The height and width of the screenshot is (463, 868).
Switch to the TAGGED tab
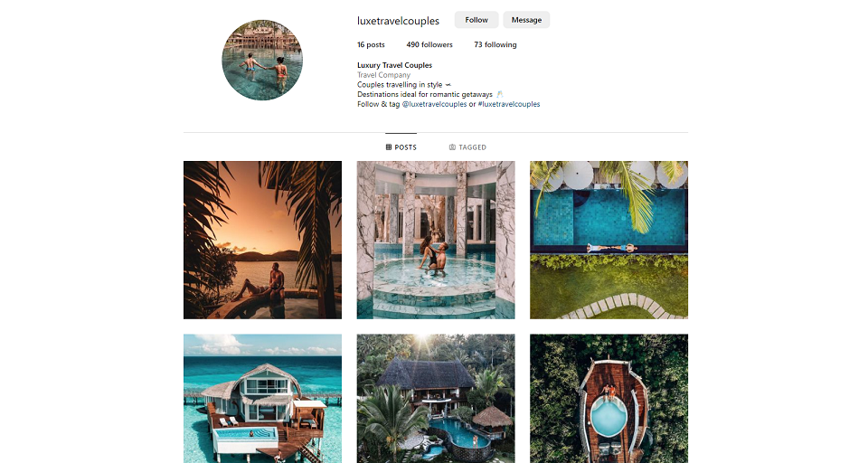(x=467, y=147)
